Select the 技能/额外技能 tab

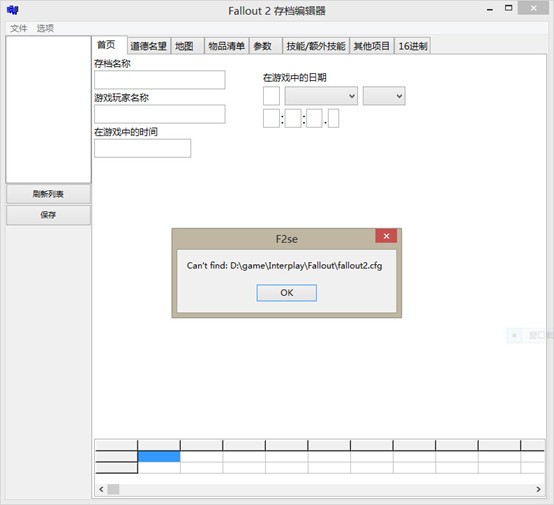pos(316,46)
